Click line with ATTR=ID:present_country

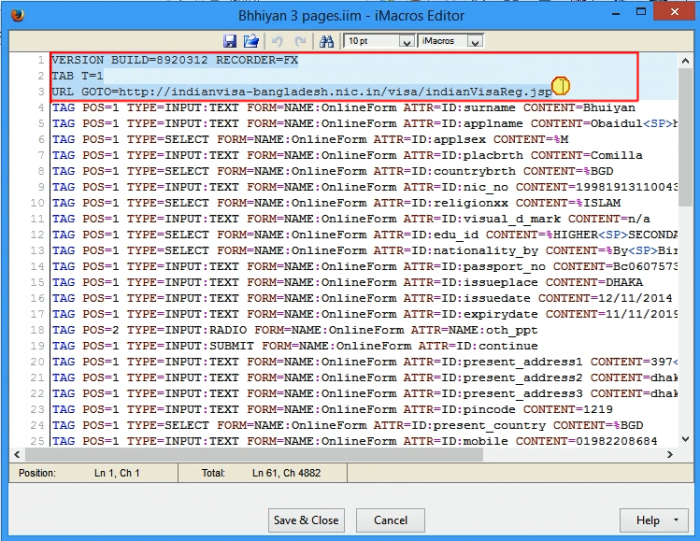347,425
